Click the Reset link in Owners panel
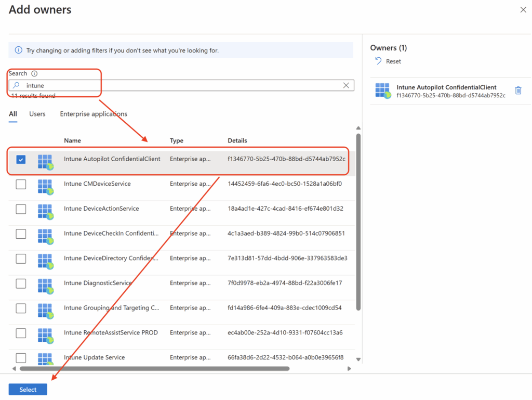The width and height of the screenshot is (532, 400). click(393, 61)
